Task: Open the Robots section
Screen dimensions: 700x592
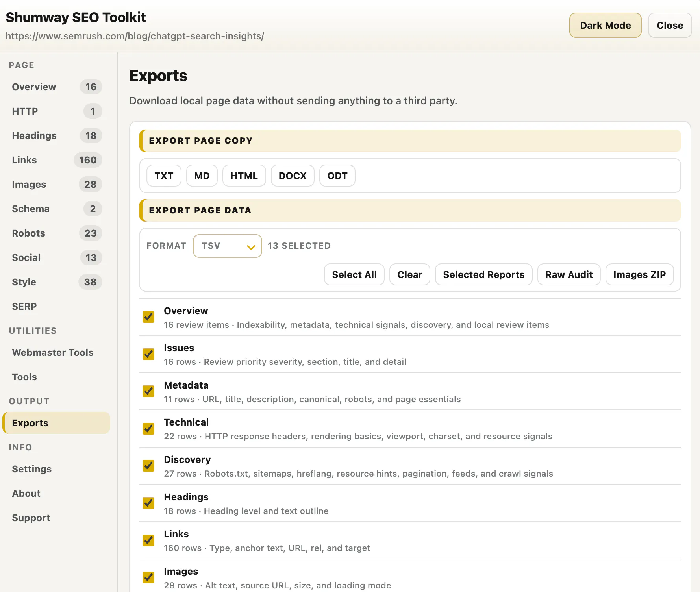Action: pos(56,233)
